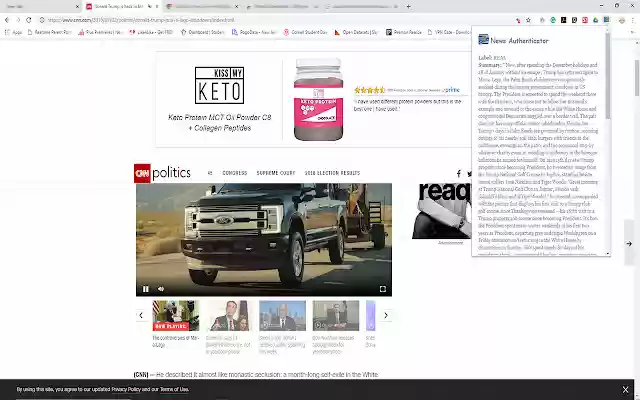
Task: Open the Chrome three-dot menu
Action: click(x=633, y=20)
